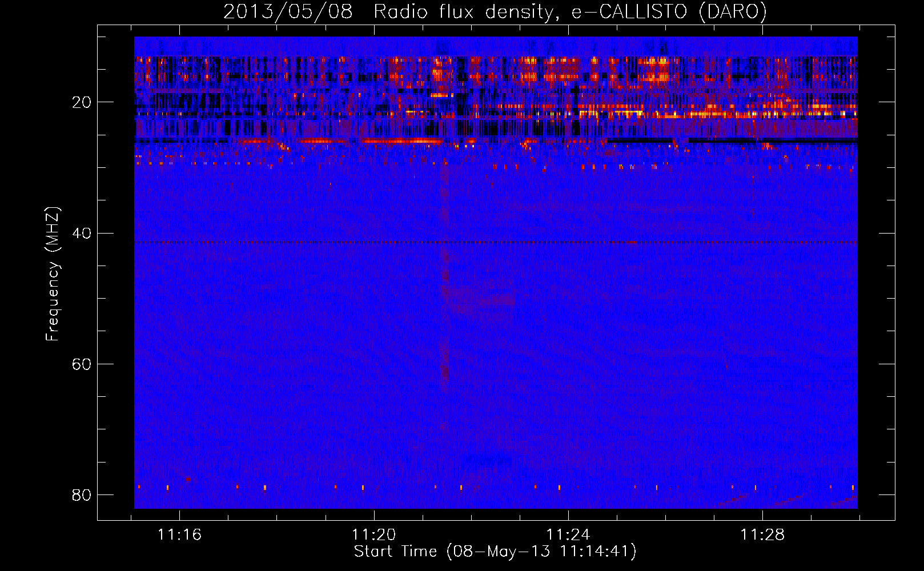Click the 60 MHz frequency tick label
Viewport: 924px width, 571px height.
coord(82,364)
